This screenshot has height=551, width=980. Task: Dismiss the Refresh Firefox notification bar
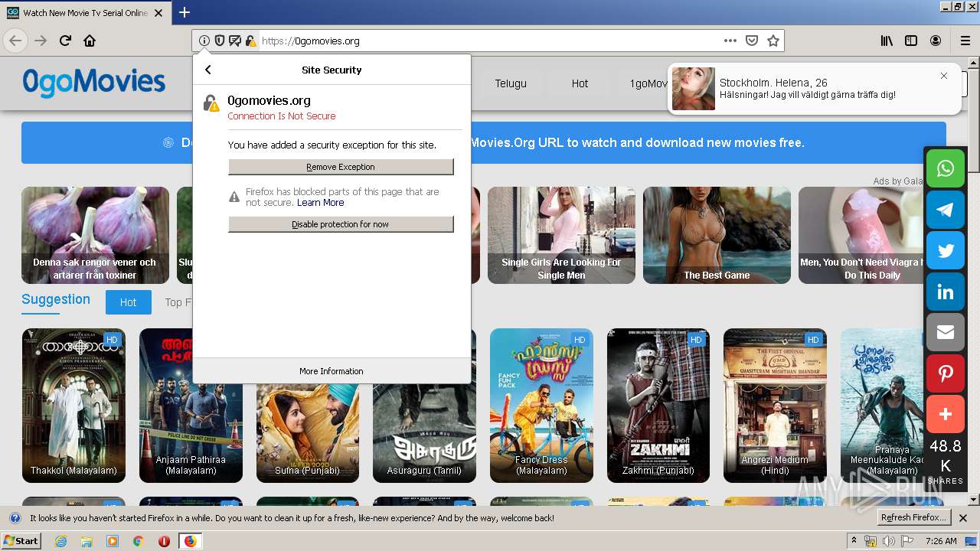tap(963, 518)
